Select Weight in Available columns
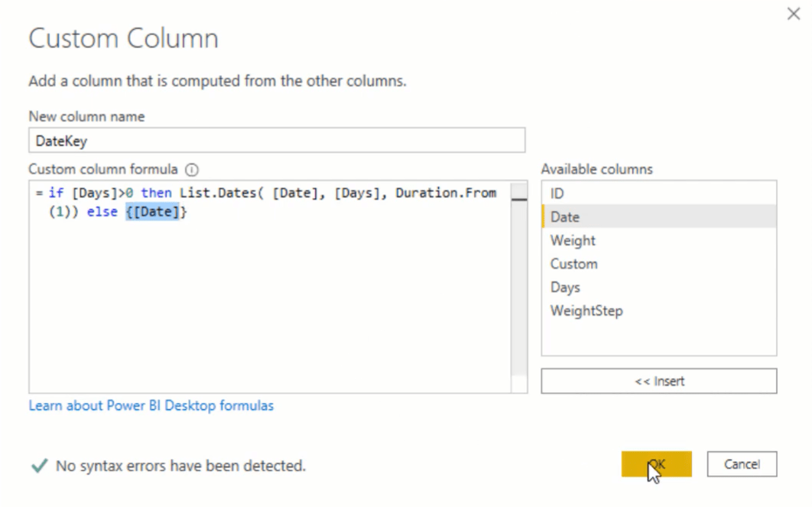This screenshot has height=507, width=812. [x=659, y=240]
